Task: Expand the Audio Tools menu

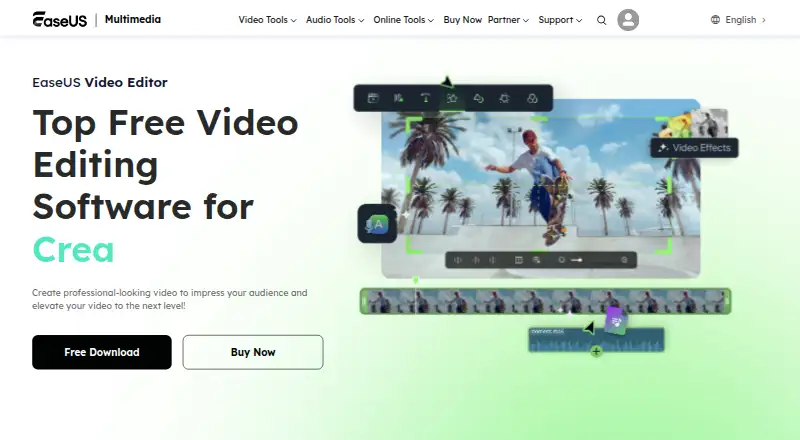Action: pyautogui.click(x=335, y=20)
